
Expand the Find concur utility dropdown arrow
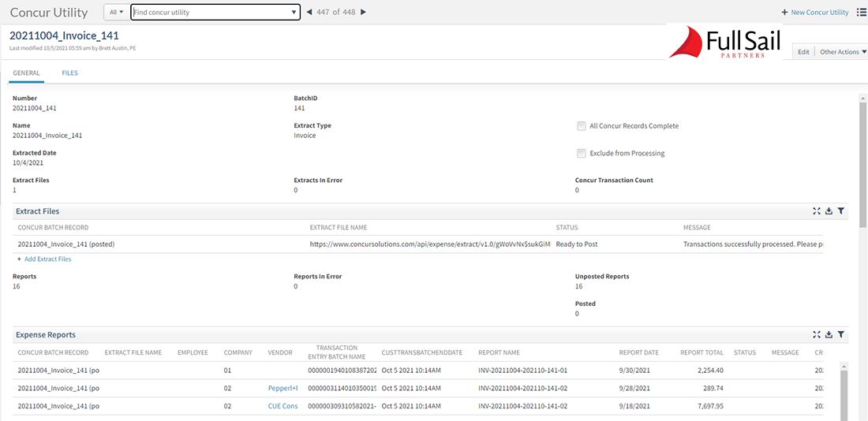294,12
